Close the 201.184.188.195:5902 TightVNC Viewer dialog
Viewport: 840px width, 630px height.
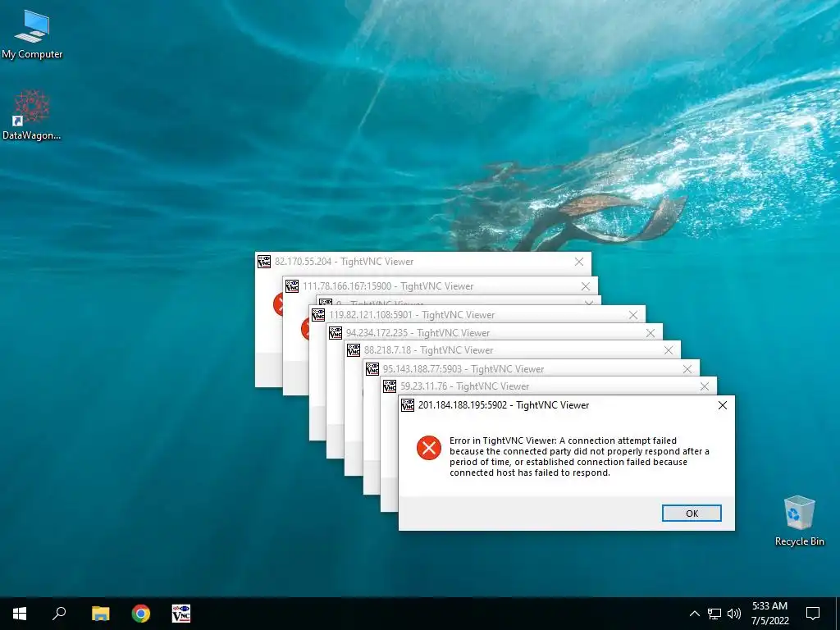[723, 405]
